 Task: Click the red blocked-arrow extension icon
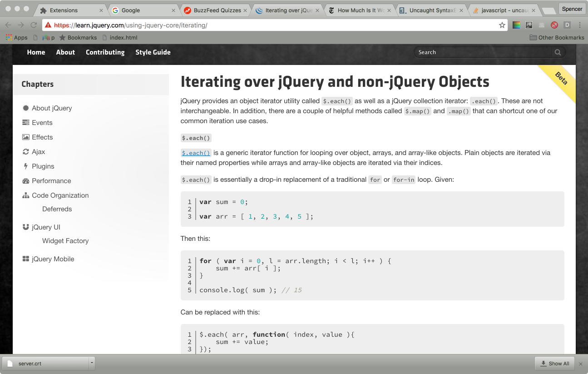click(554, 25)
